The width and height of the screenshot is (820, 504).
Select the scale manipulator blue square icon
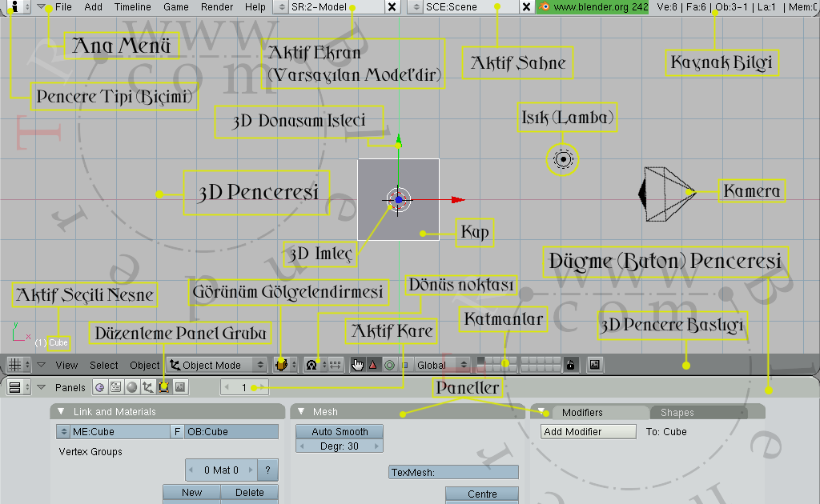click(405, 365)
